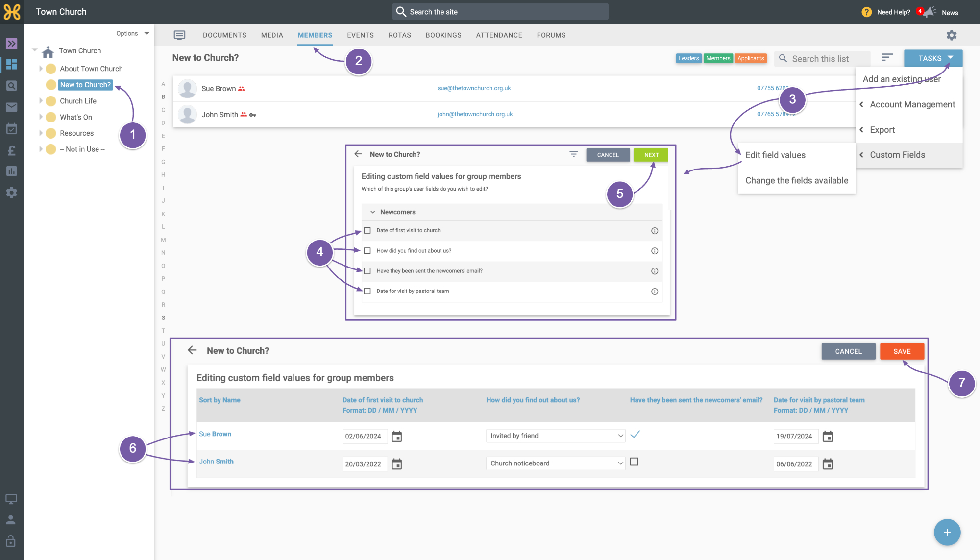The height and width of the screenshot is (560, 980).
Task: Open the dashboard grid icon in sidebar
Action: [12, 64]
